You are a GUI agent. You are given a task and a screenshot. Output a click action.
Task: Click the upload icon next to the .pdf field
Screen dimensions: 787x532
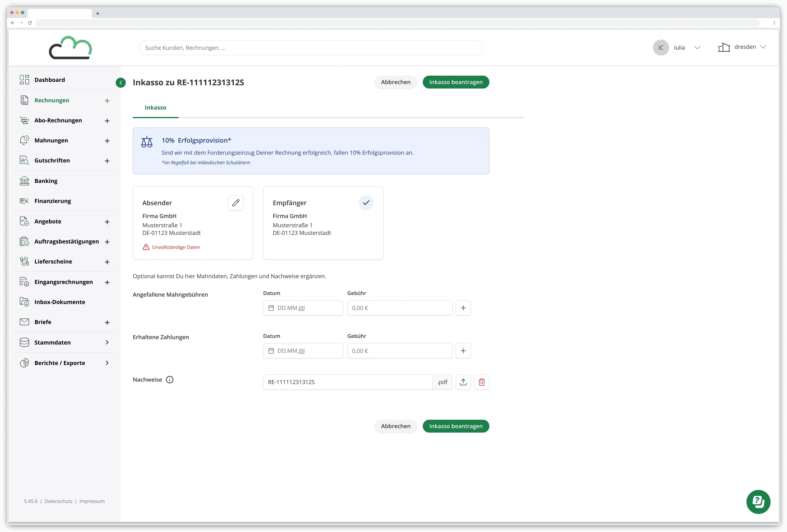pyautogui.click(x=463, y=382)
